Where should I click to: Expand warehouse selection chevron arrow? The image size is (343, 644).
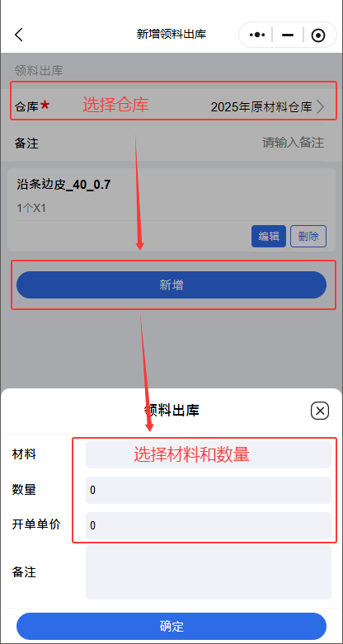click(x=321, y=107)
